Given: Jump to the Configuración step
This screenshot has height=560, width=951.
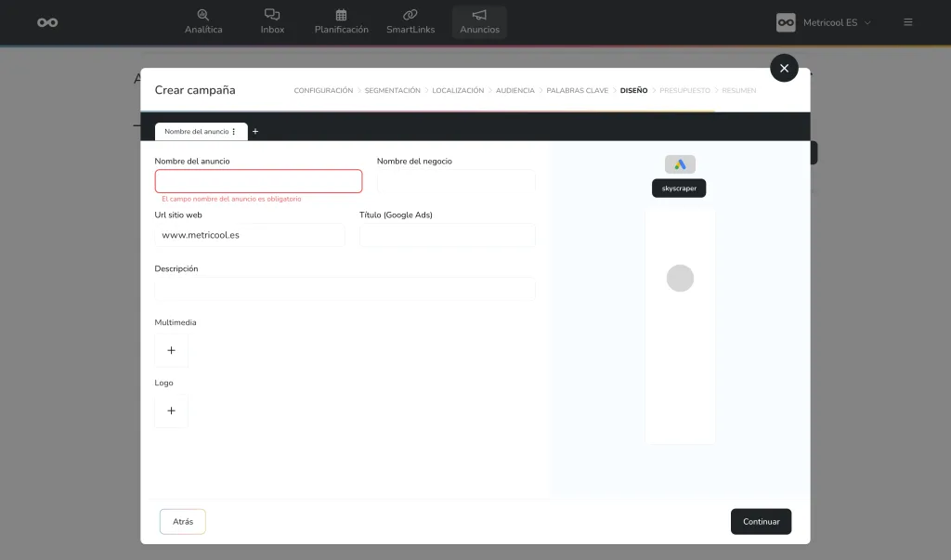Looking at the screenshot, I should (x=323, y=91).
